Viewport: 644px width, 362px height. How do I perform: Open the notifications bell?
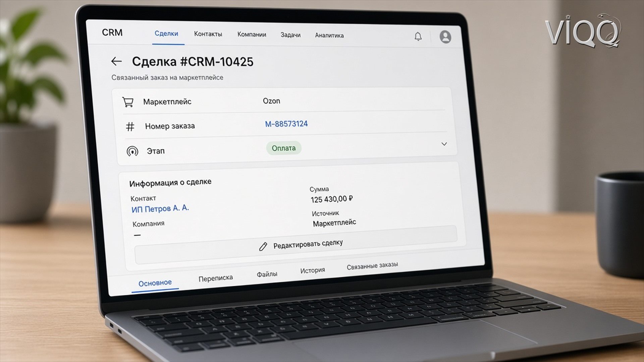coord(418,36)
